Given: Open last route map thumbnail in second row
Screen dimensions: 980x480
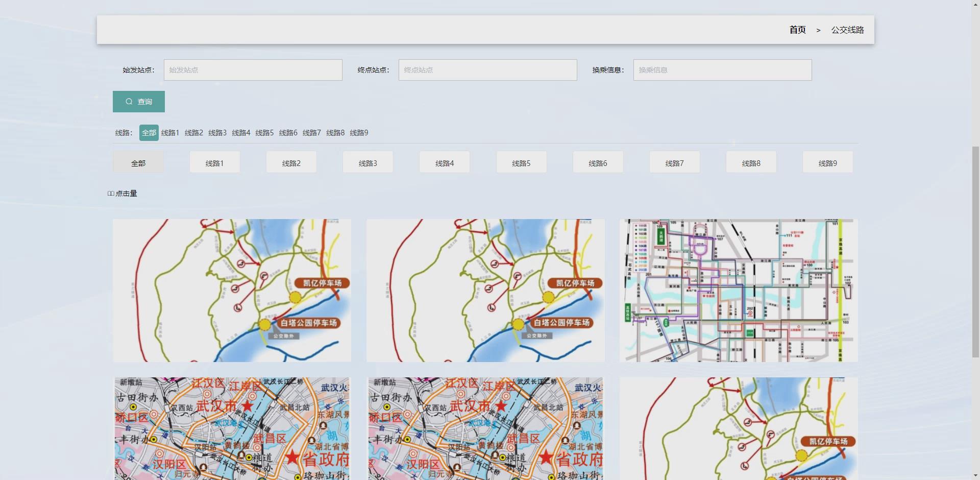Looking at the screenshot, I should [739, 428].
